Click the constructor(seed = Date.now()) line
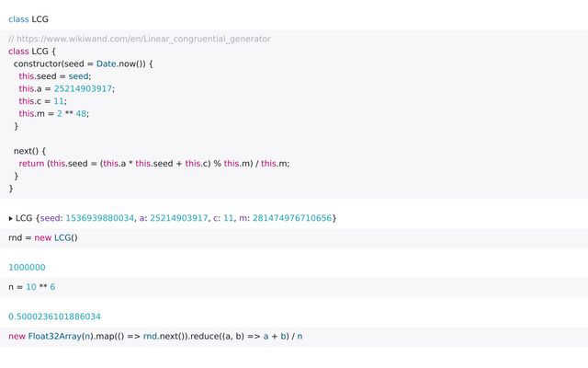 (83, 63)
